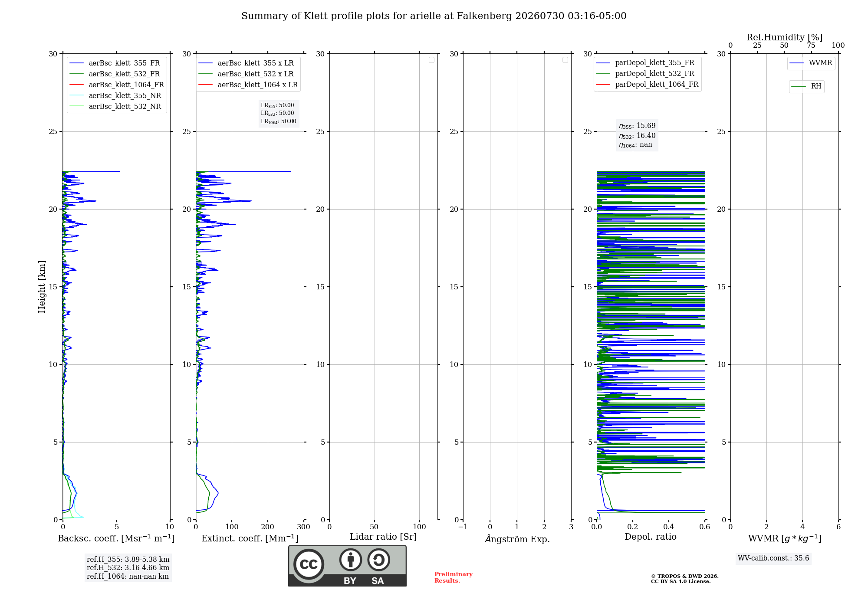Select the parDepol_klett_355_FR legend entry
The image size is (868, 590).
pos(645,63)
